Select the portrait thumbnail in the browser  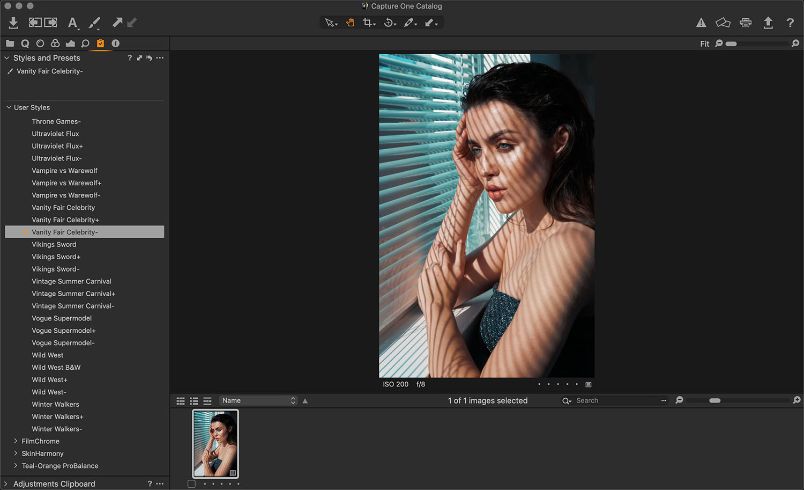point(215,444)
